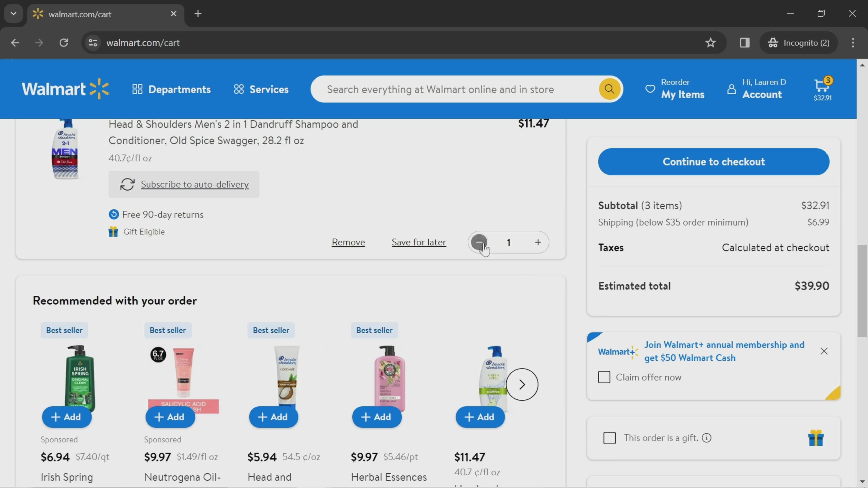Check This order is a gift checkbox
The width and height of the screenshot is (868, 488).
click(x=609, y=438)
